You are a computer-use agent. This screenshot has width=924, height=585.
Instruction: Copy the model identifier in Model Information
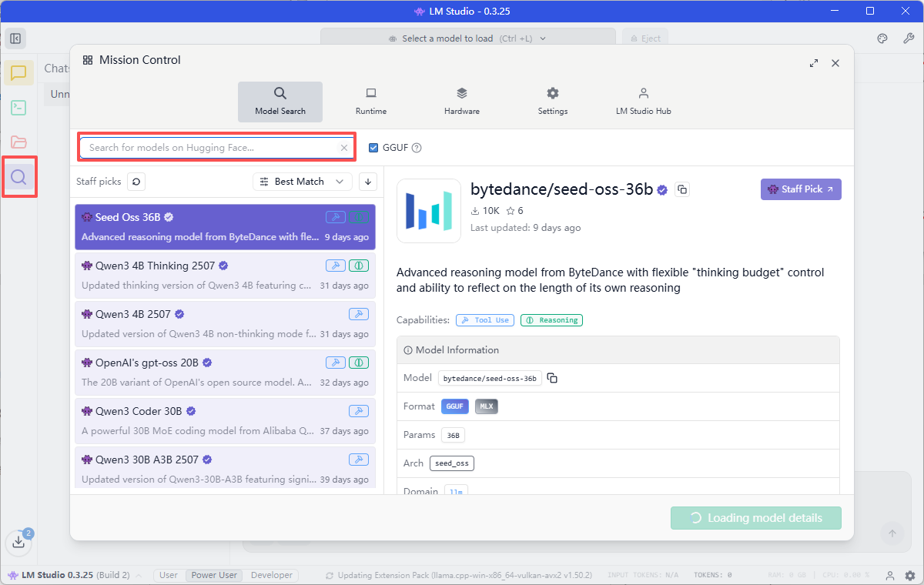(x=552, y=379)
